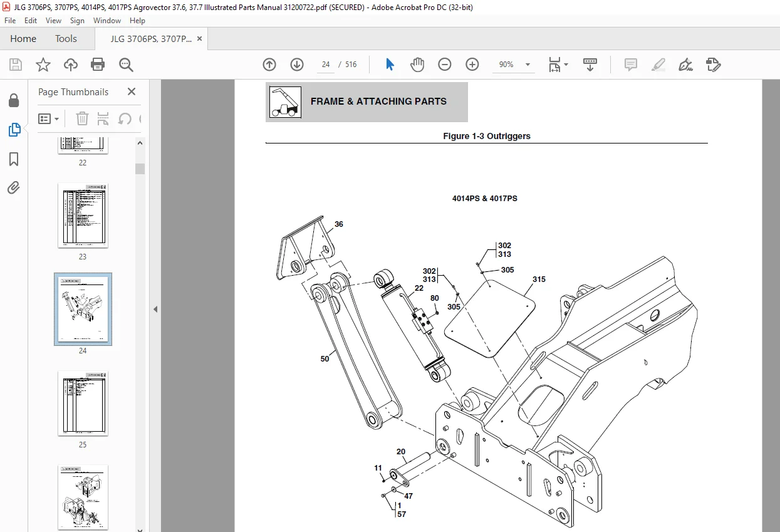Activate the hand pan tool
The width and height of the screenshot is (780, 532).
click(417, 65)
